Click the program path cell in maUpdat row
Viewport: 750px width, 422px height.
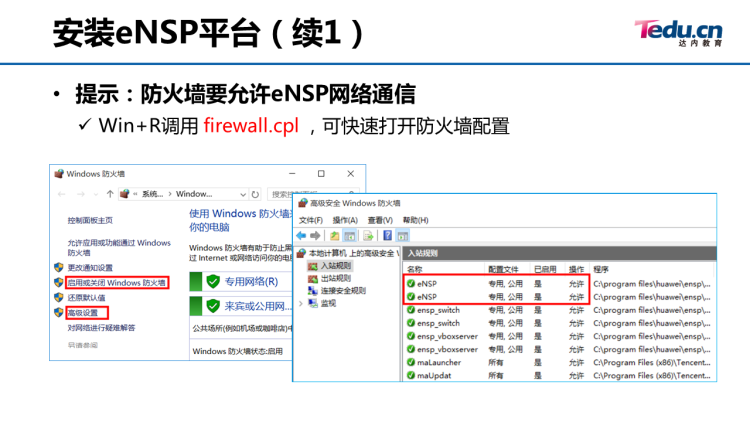(652, 376)
